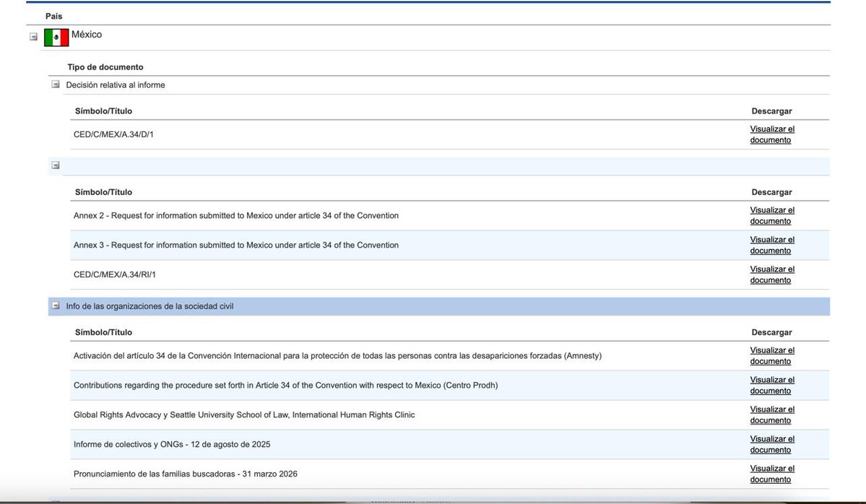This screenshot has width=866, height=504.
Task: Collapse Info de las organizaciones de la sociedad civil
Action: click(x=55, y=305)
